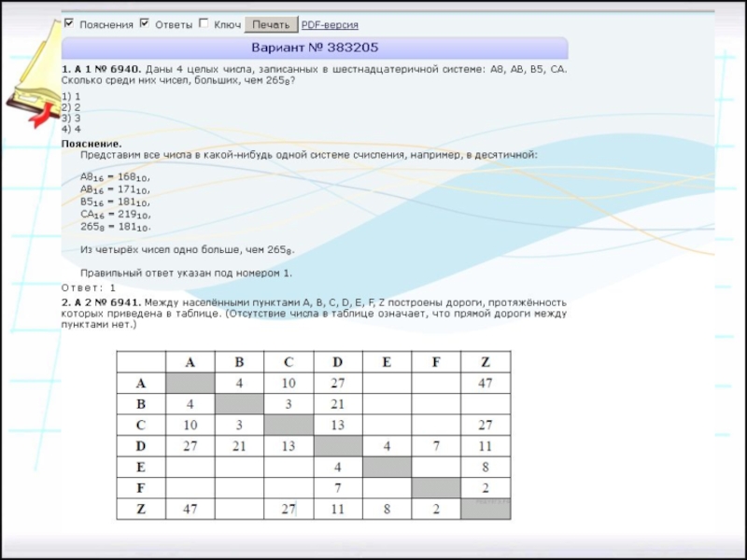
Task: Click the line 'AB₁₆ = 171₁₀'
Action: point(115,190)
